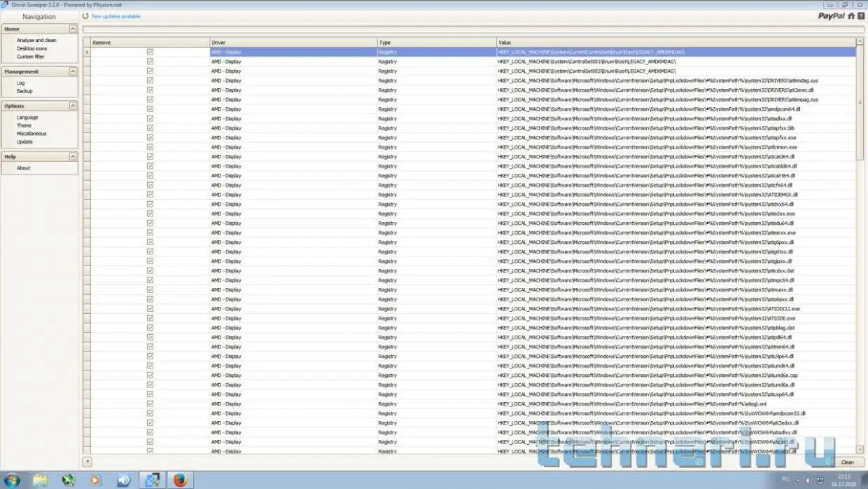Launch Windows Explorer from the taskbar
Screen dimensions: 868x489
[40, 480]
